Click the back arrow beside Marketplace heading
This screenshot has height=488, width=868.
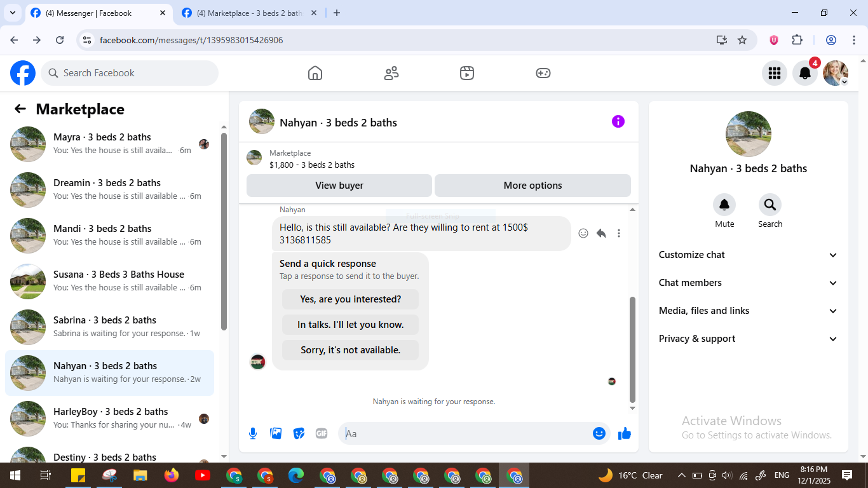pos(20,109)
